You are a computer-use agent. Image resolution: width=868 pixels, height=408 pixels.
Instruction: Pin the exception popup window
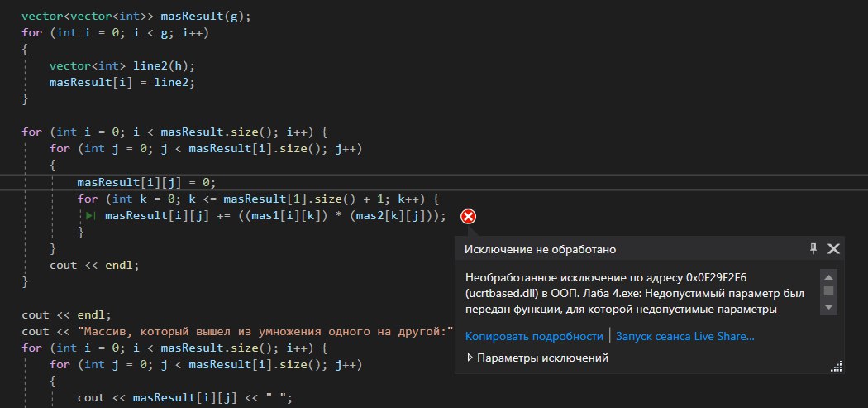click(x=813, y=249)
